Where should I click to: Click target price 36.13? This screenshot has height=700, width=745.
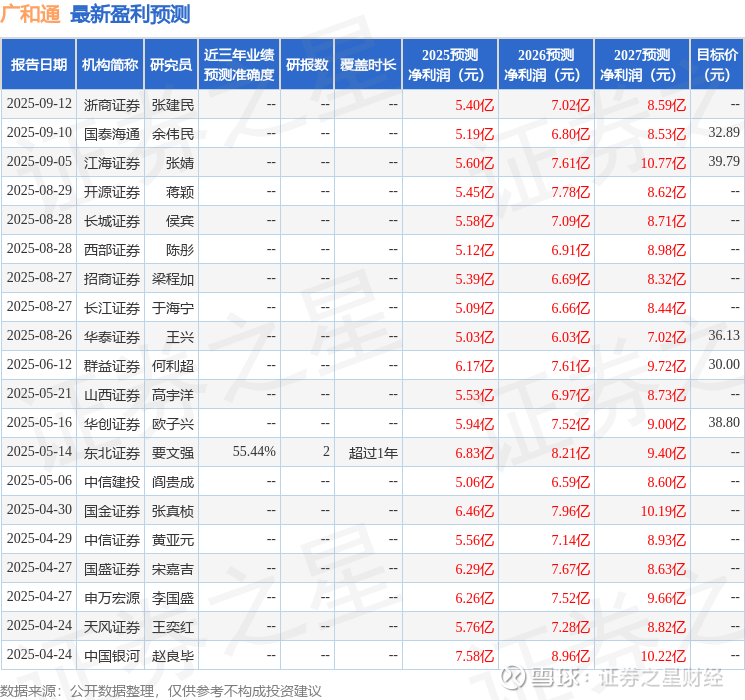(x=724, y=336)
